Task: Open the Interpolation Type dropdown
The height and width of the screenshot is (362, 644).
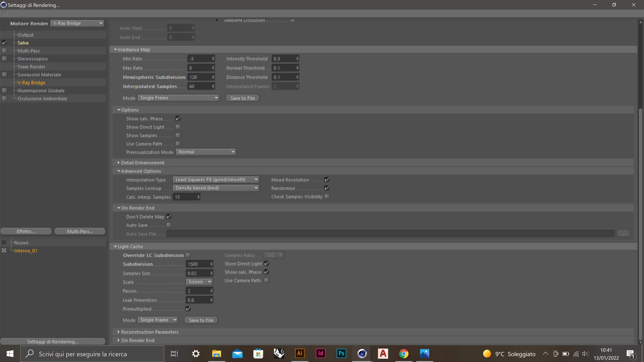Action: click(x=216, y=180)
